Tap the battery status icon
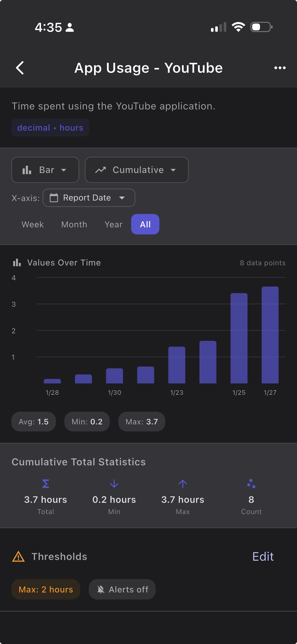 [261, 27]
